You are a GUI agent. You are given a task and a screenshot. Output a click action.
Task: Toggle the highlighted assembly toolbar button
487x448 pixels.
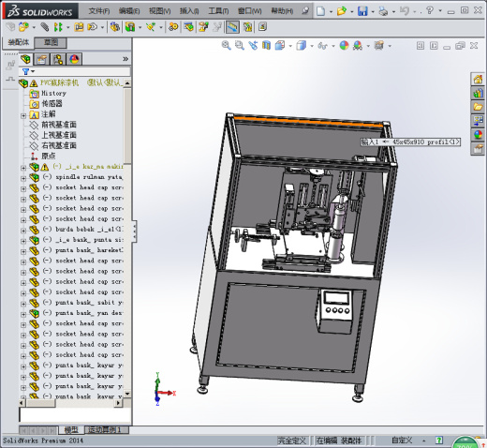click(x=232, y=27)
